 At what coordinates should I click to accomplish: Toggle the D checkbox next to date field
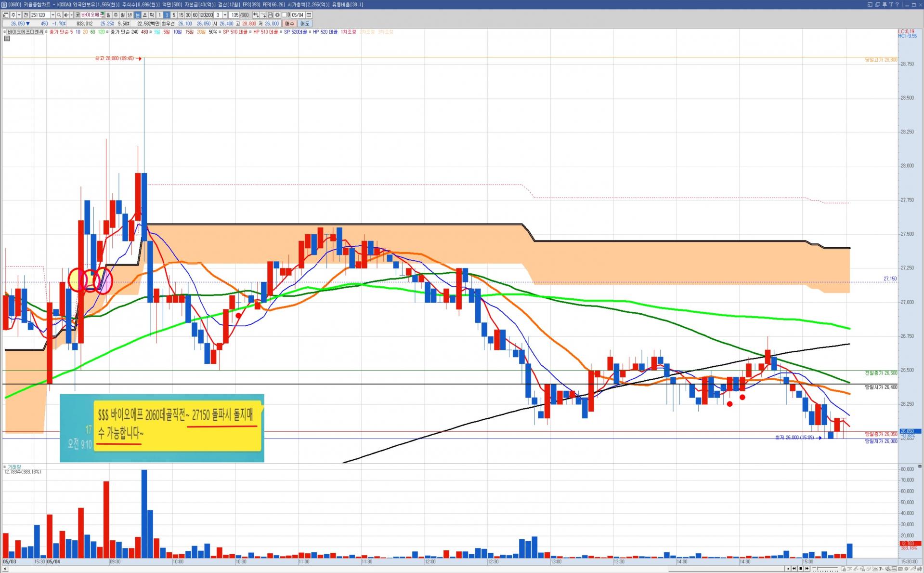click(284, 15)
